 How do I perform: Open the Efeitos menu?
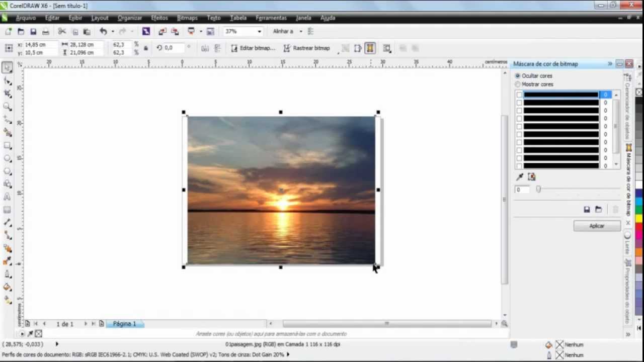tap(159, 18)
